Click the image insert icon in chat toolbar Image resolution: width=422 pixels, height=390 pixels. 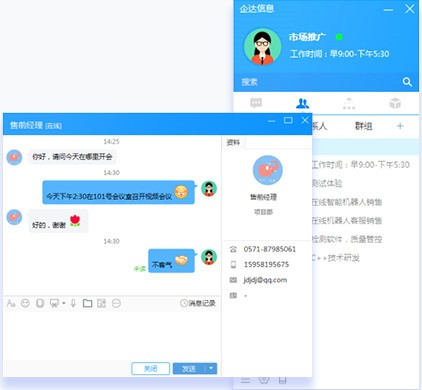coord(102,303)
